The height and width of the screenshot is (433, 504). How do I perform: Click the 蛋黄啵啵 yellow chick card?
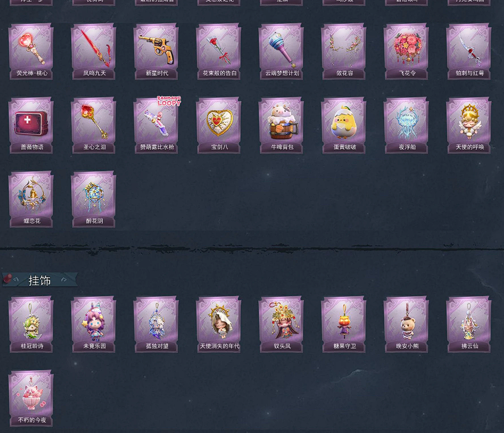click(343, 125)
